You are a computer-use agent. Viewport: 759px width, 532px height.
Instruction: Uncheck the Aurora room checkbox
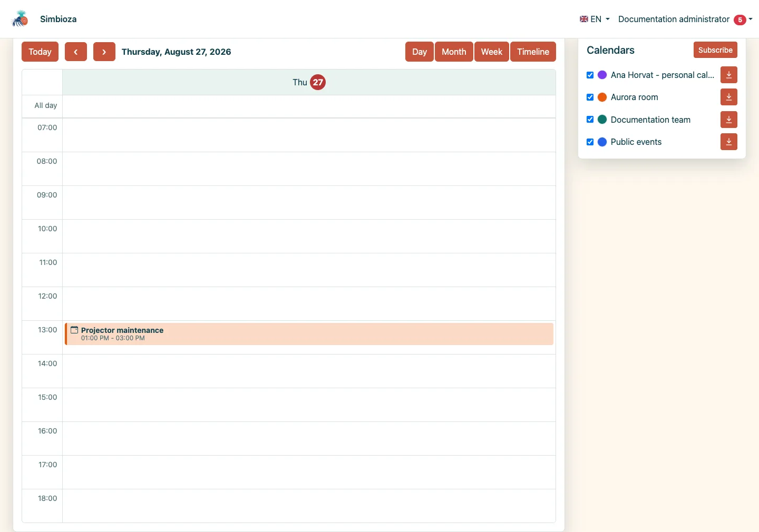[x=590, y=97]
